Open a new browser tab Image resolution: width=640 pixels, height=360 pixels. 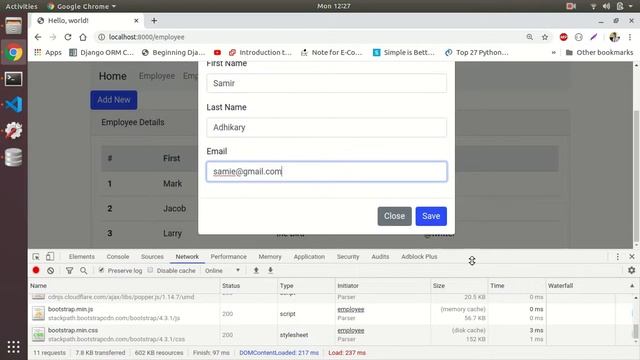154,20
